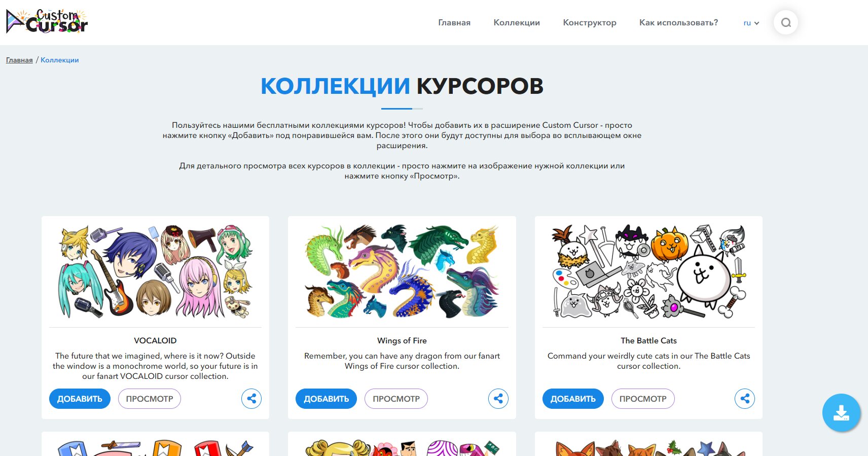View VOCALOID collection via ПРОСМОТР
The height and width of the screenshot is (456, 868).
[x=150, y=399]
